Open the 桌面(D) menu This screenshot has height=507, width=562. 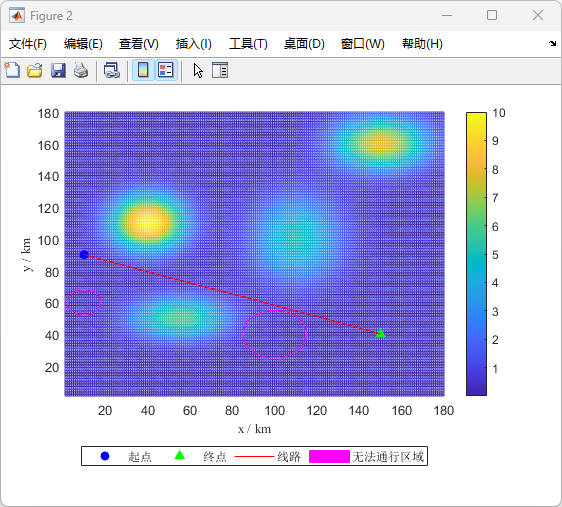[304, 44]
